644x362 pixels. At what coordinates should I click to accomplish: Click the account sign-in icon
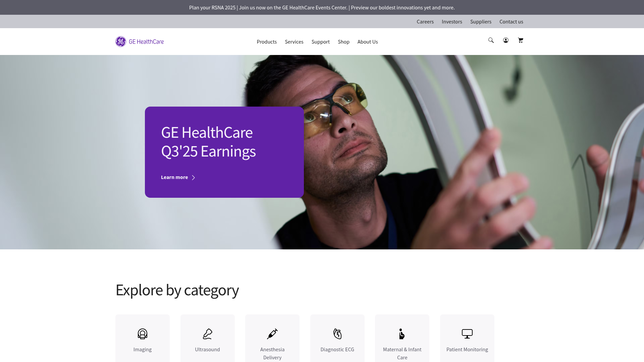[506, 40]
